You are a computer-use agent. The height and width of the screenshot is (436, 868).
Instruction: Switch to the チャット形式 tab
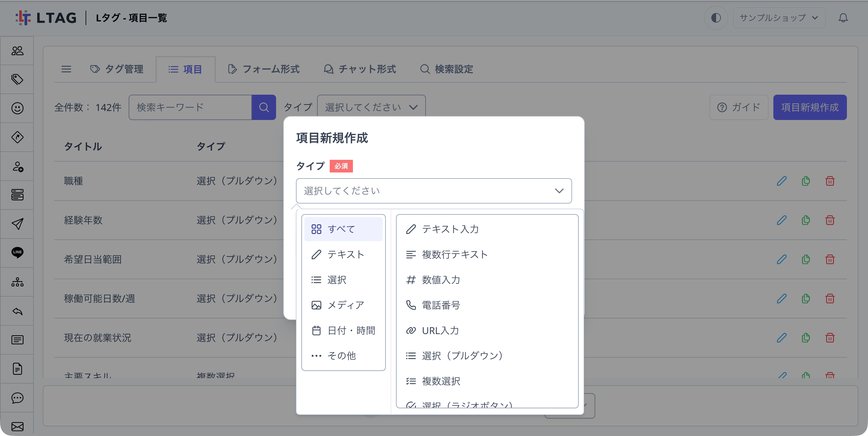coord(360,69)
